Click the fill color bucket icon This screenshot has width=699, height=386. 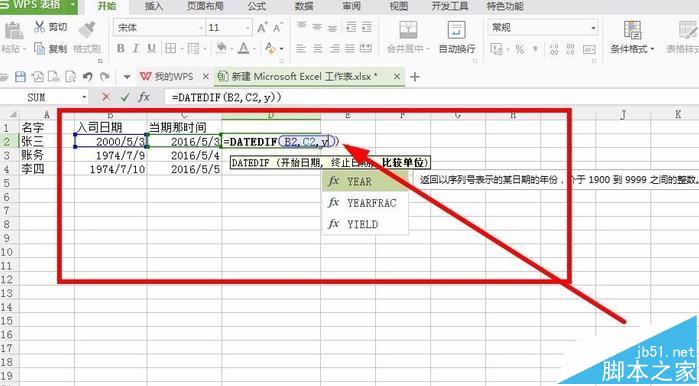(x=221, y=48)
